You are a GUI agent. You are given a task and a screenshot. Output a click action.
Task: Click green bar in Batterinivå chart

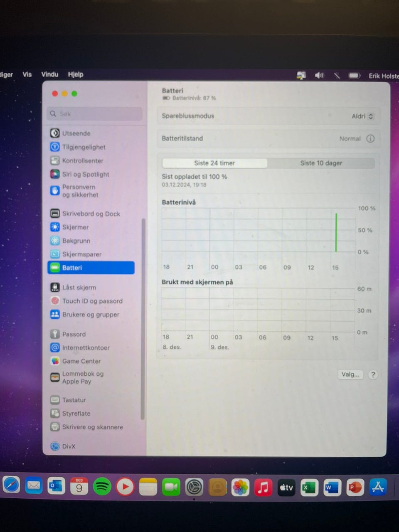tap(336, 232)
